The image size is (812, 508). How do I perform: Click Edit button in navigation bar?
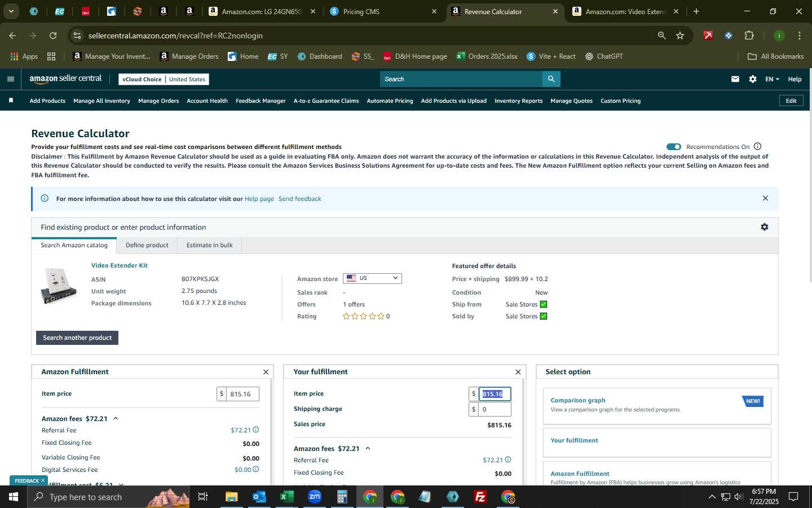pos(791,100)
